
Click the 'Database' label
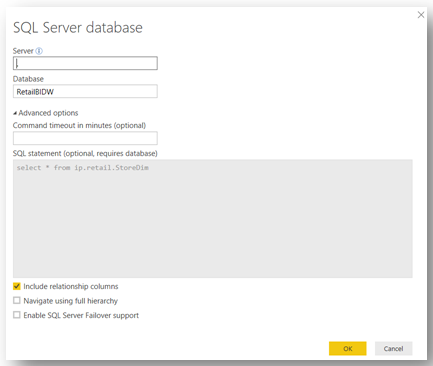[28, 79]
